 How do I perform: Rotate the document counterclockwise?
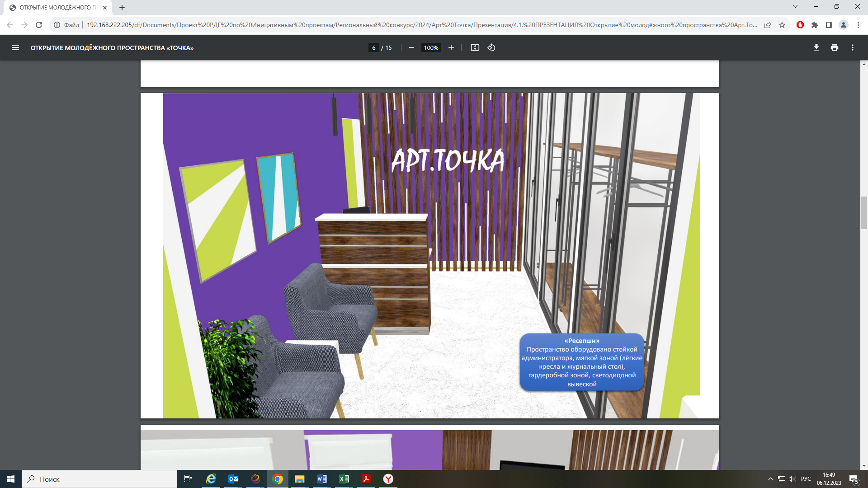(x=491, y=47)
